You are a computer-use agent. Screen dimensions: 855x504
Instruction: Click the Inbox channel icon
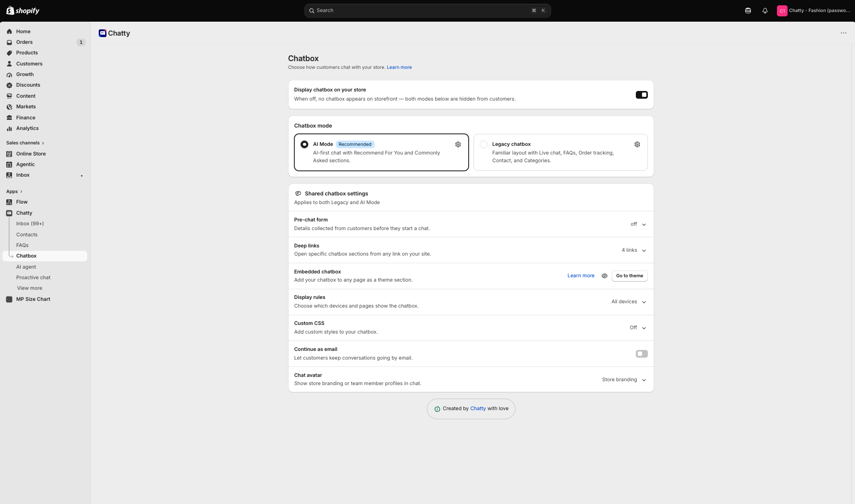point(9,175)
